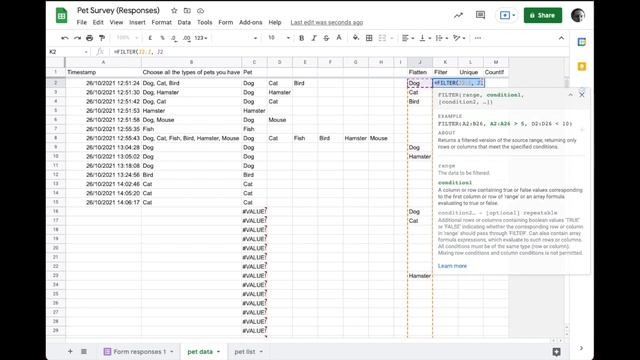The width and height of the screenshot is (640, 360).
Task: Open the Tools menu
Action: click(204, 22)
